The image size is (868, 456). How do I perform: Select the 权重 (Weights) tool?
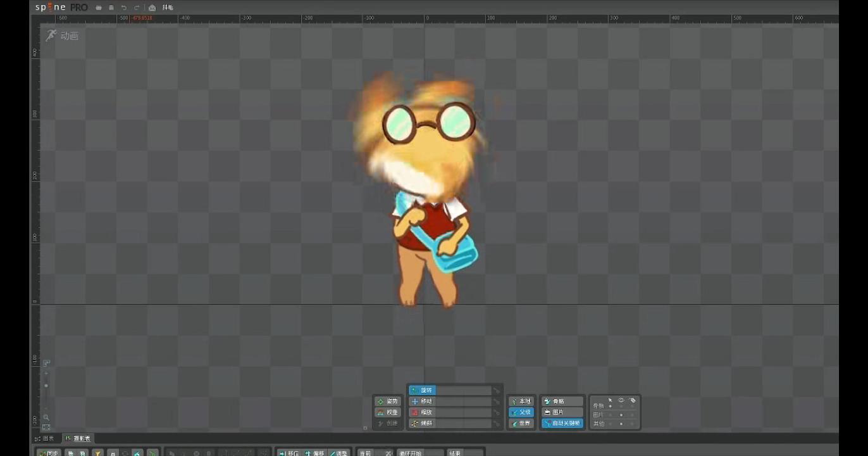(388, 412)
